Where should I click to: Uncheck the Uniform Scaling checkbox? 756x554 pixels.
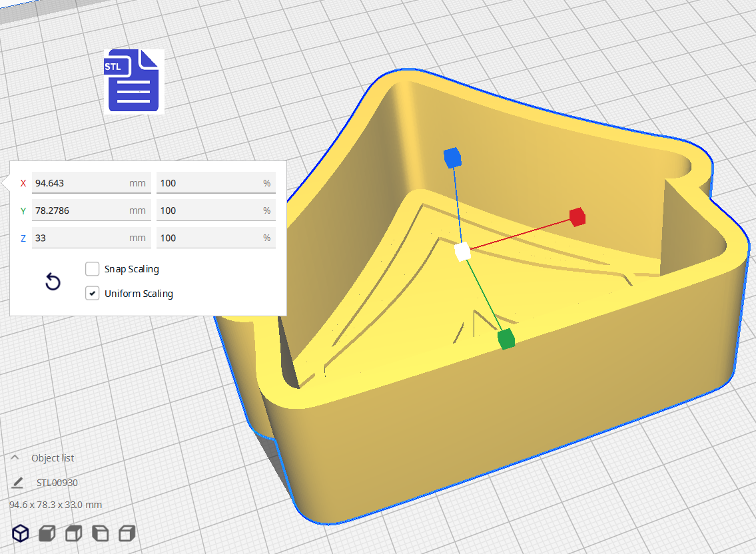click(93, 293)
